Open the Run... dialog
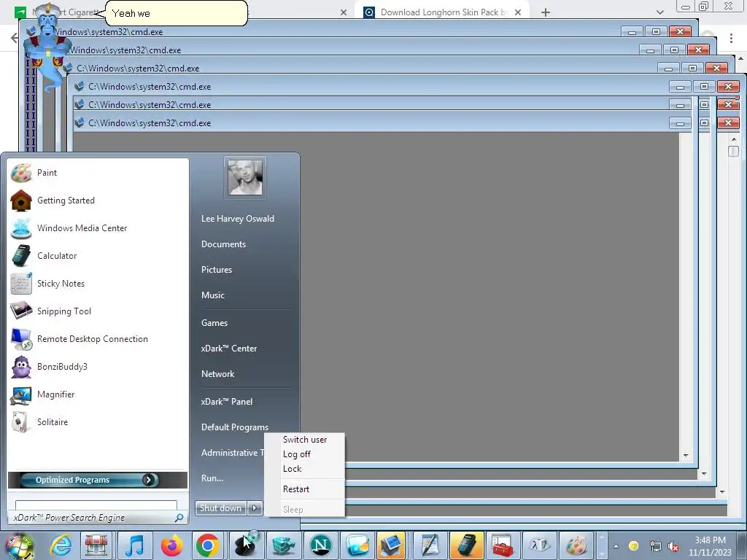Image resolution: width=747 pixels, height=560 pixels. 212,478
